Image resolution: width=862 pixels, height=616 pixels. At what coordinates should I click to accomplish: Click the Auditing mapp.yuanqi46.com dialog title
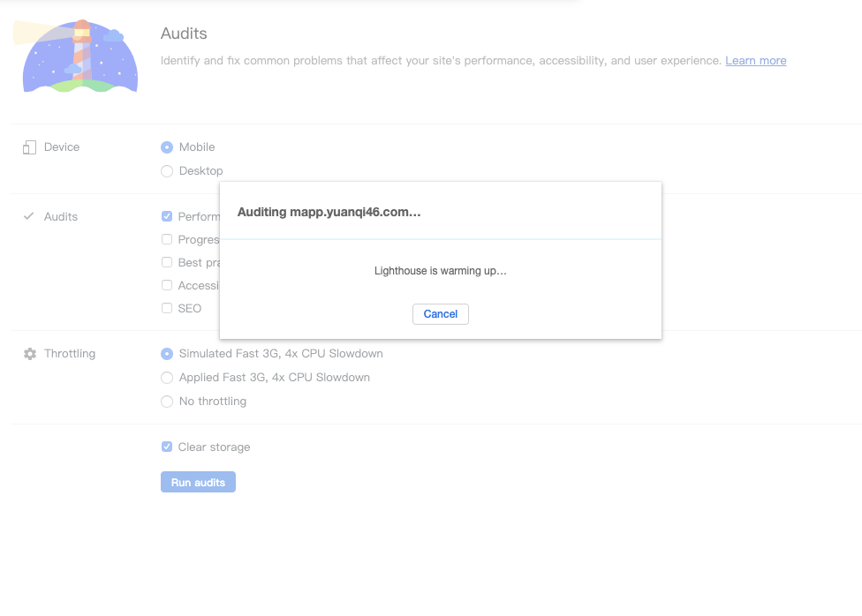tap(329, 212)
